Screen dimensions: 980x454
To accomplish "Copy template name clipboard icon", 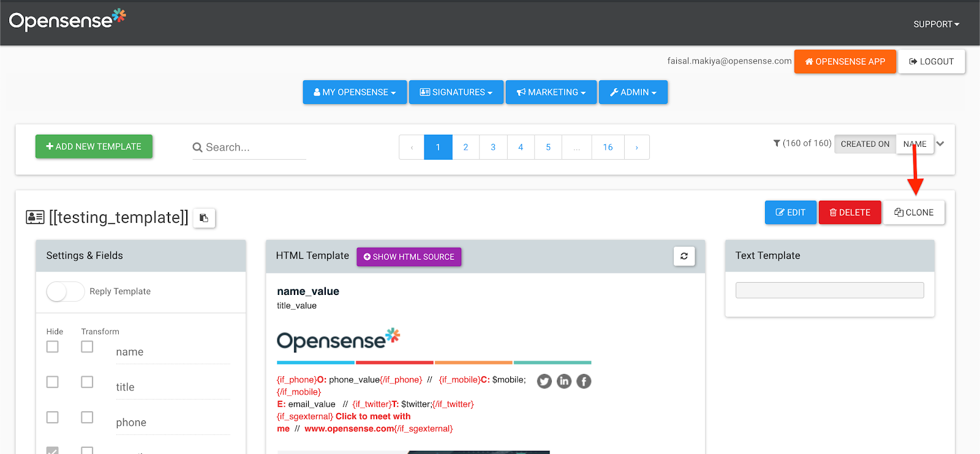I will pos(204,218).
